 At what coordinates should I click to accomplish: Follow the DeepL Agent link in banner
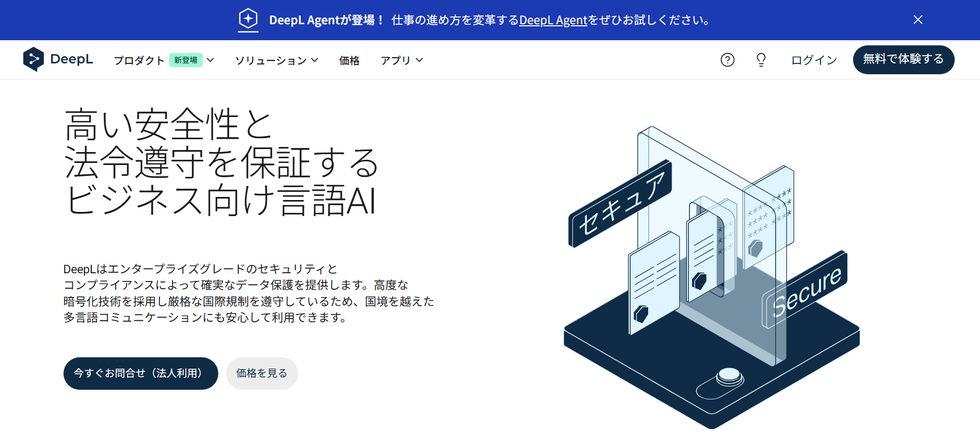[553, 20]
